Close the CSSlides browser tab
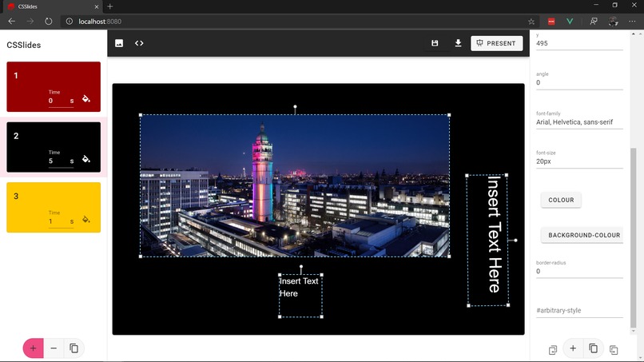The height and width of the screenshot is (362, 644). pos(97,6)
